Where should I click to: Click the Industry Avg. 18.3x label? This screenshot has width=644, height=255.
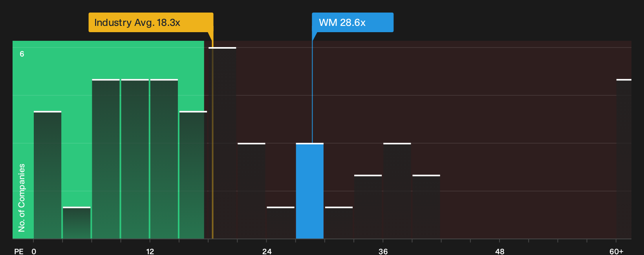151,22
